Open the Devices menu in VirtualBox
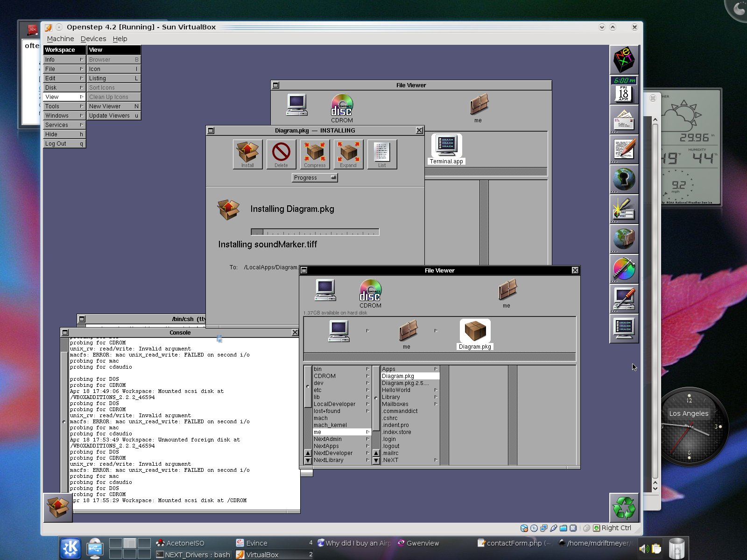The width and height of the screenshot is (747, 560). [93, 39]
